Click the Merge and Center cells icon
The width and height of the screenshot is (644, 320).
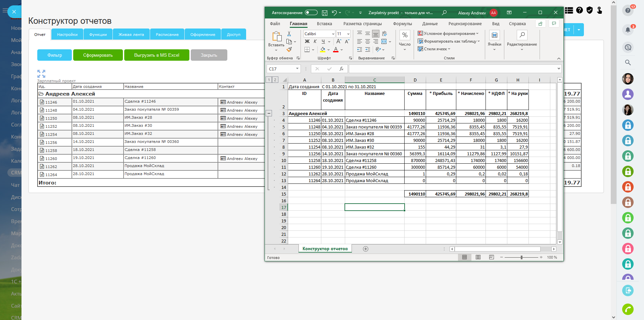click(x=384, y=42)
